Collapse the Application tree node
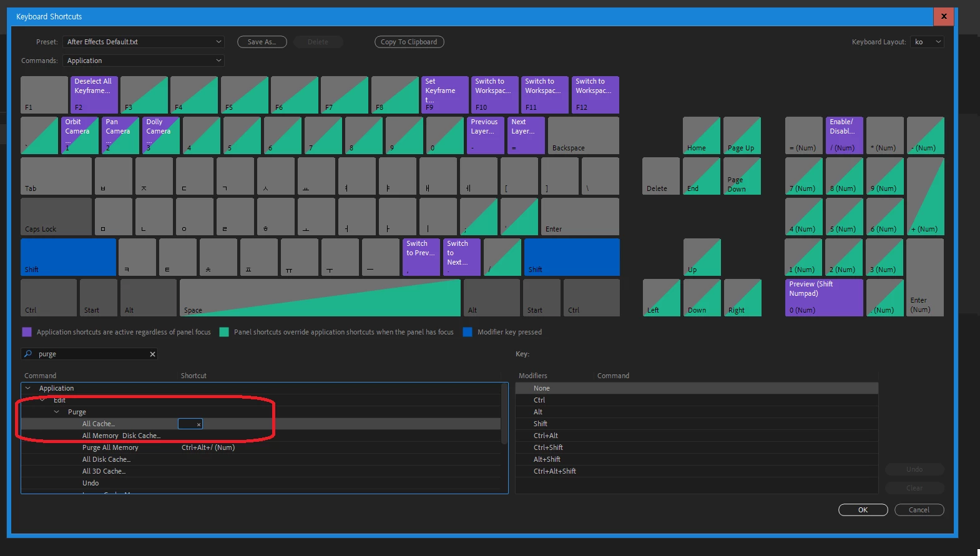The image size is (980, 556). click(28, 388)
